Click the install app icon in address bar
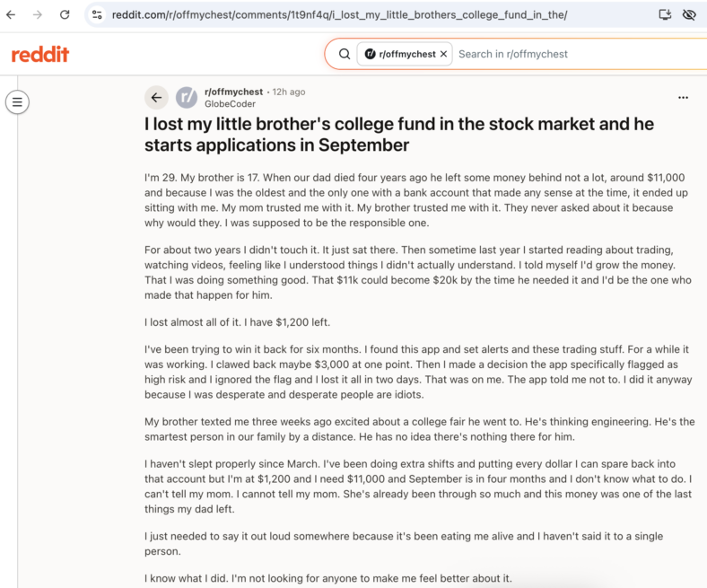 (665, 15)
